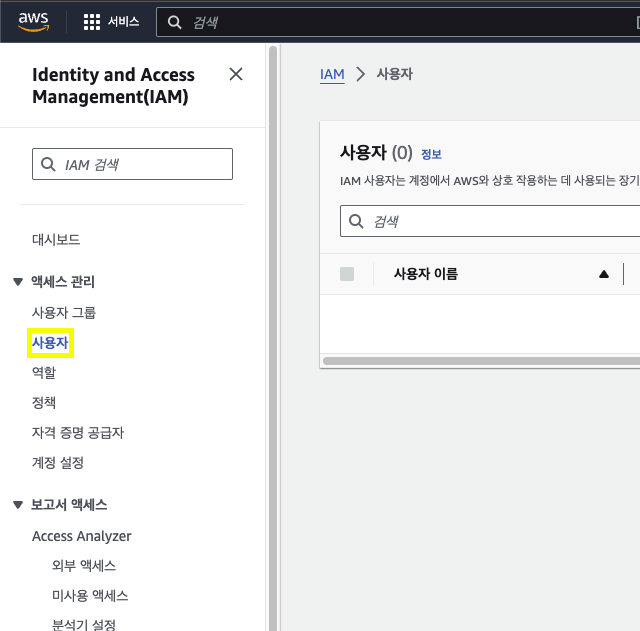640x631 pixels.
Task: Click the IAM breadcrumb link
Action: [332, 74]
